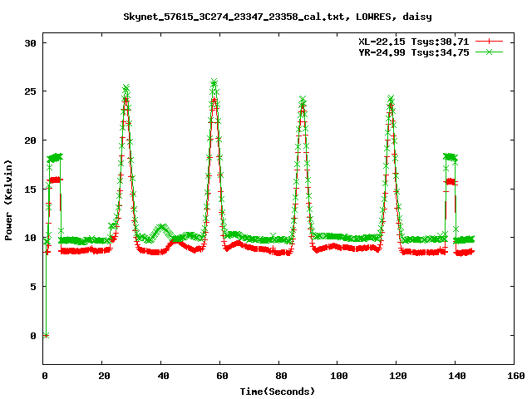
Task: Click the x-axis tick label 160
Action: 516,376
